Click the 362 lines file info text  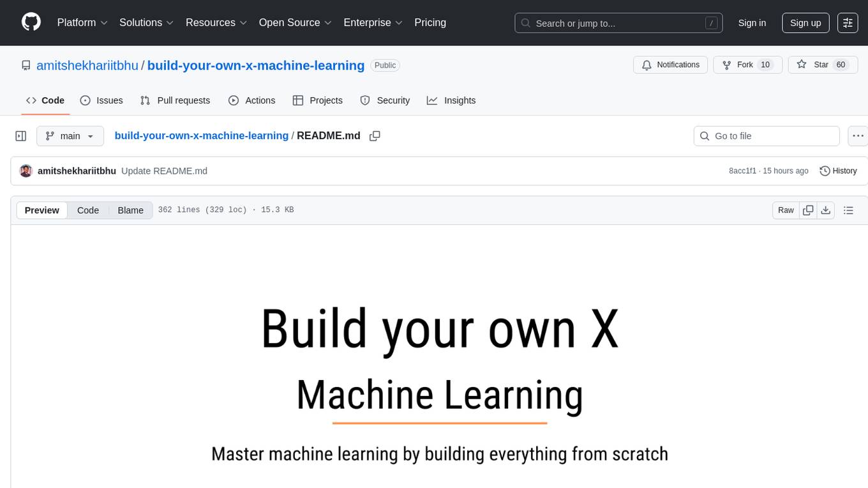[226, 210]
